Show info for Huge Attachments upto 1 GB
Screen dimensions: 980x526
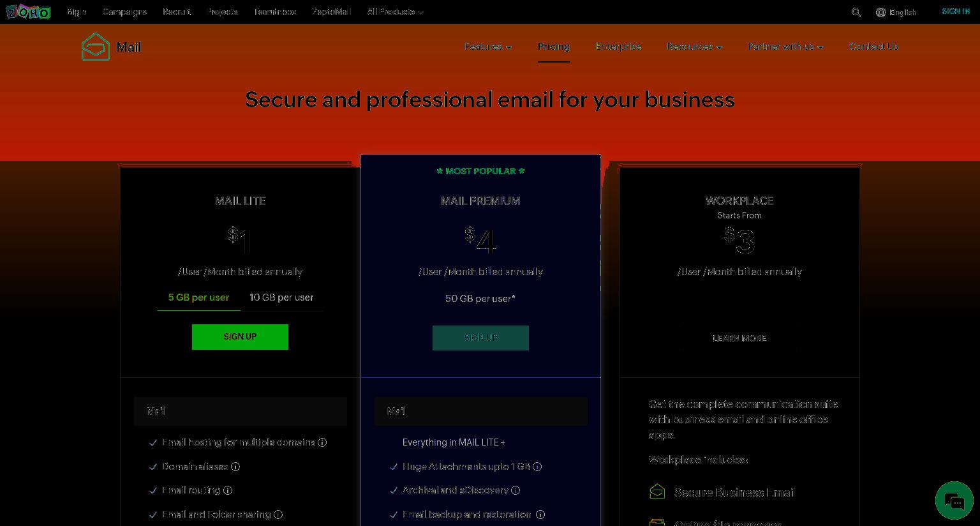pyautogui.click(x=537, y=467)
